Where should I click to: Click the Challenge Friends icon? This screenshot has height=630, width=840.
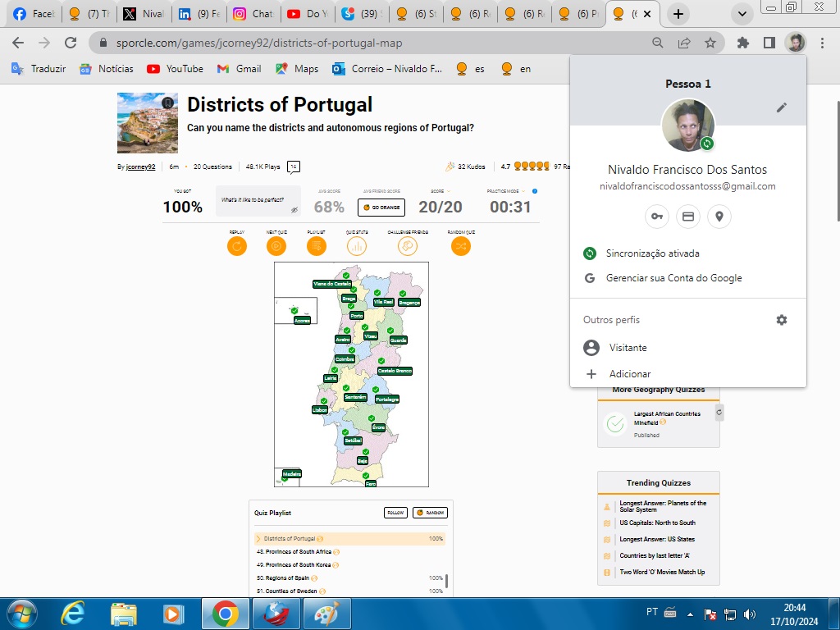[x=408, y=244]
